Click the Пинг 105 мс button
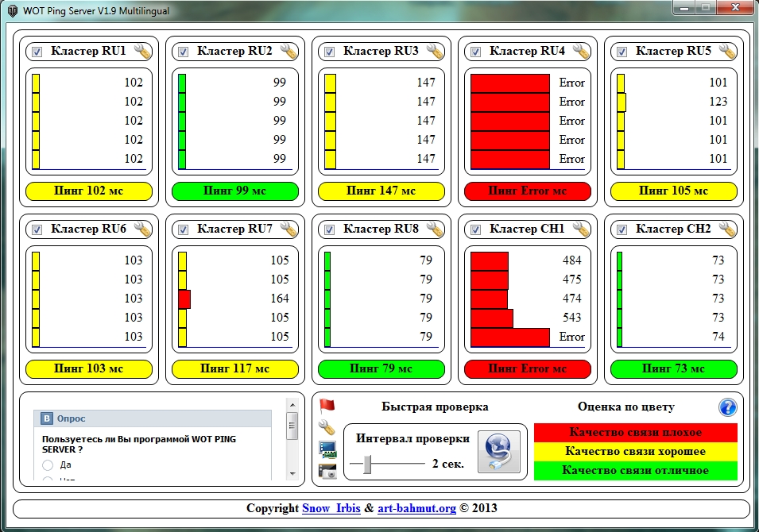This screenshot has width=759, height=532. pos(673,191)
